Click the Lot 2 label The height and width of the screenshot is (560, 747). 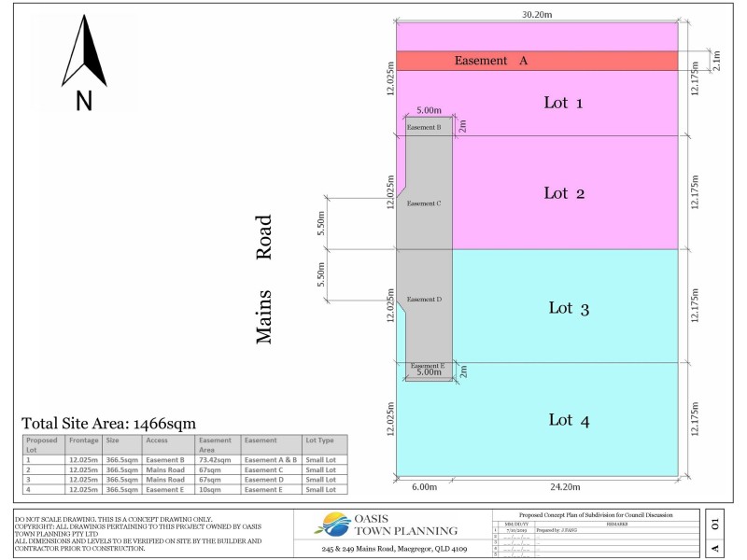[564, 193]
